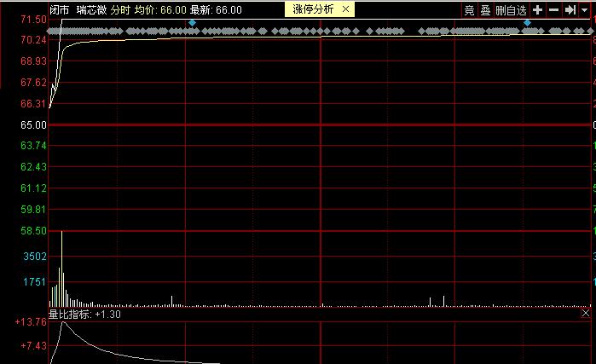The width and height of the screenshot is (596, 364).
Task: Click the blue diamond marker near right side
Action: pyautogui.click(x=527, y=22)
